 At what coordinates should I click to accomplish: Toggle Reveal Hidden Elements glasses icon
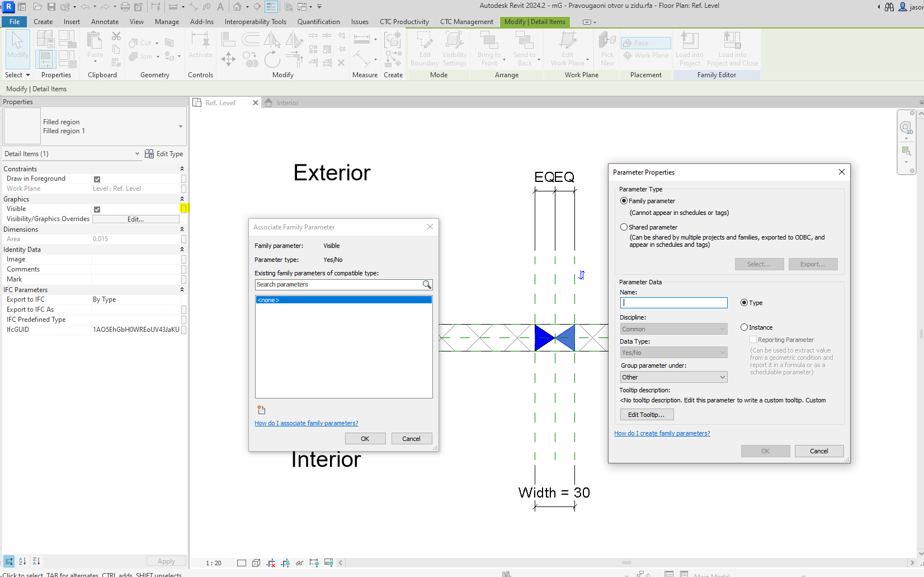coord(300,563)
